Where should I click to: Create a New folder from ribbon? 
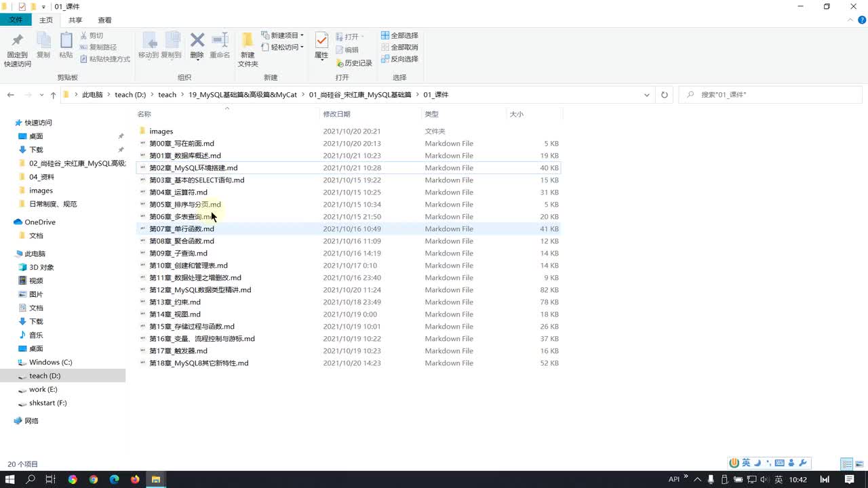click(248, 49)
